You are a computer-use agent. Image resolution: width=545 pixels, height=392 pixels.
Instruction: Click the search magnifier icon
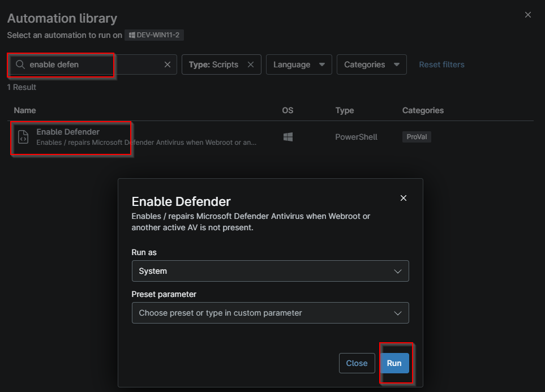click(x=20, y=64)
